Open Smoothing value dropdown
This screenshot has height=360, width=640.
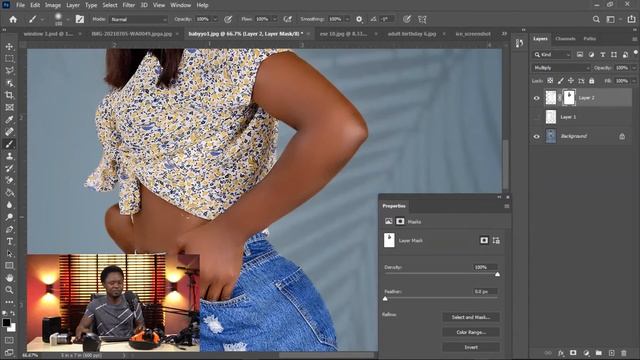347,19
